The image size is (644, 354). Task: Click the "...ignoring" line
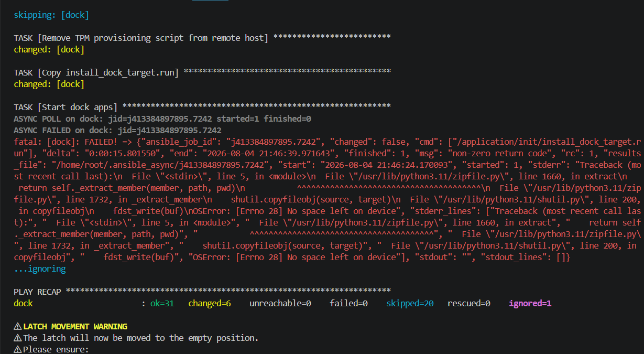click(39, 269)
